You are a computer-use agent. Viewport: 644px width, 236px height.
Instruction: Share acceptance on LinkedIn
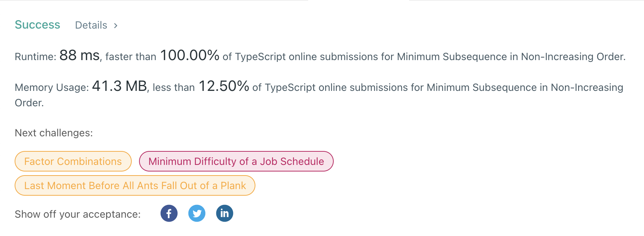[225, 213]
